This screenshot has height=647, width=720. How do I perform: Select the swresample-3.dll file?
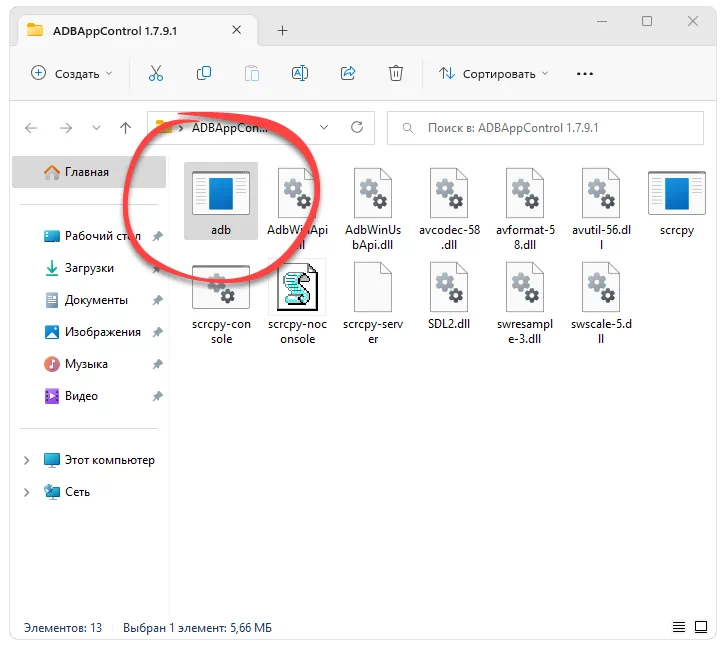(525, 304)
